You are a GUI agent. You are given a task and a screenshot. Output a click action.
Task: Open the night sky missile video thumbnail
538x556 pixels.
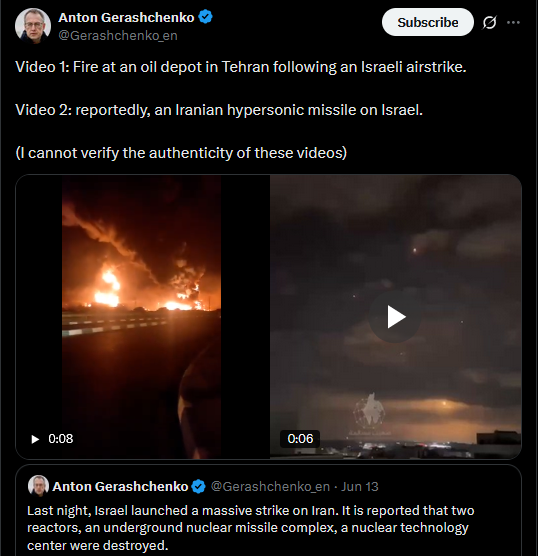(395, 317)
